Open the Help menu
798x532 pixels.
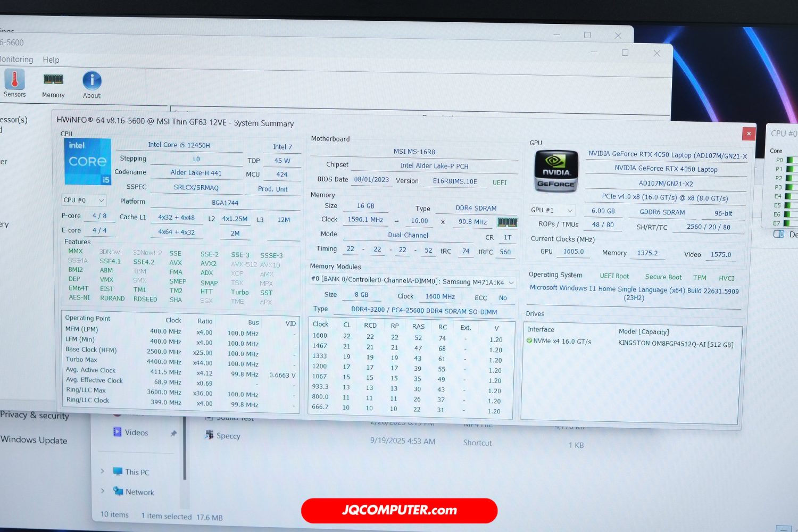51,60
